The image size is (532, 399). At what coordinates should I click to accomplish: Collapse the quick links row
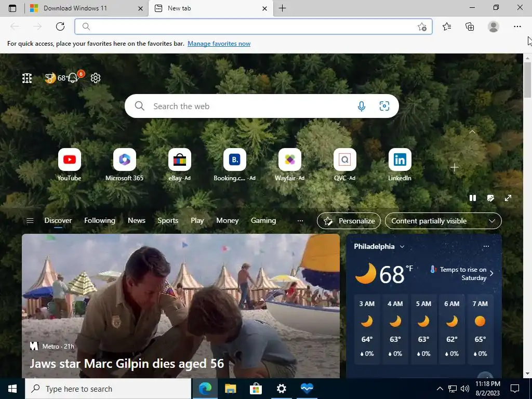pos(472,131)
